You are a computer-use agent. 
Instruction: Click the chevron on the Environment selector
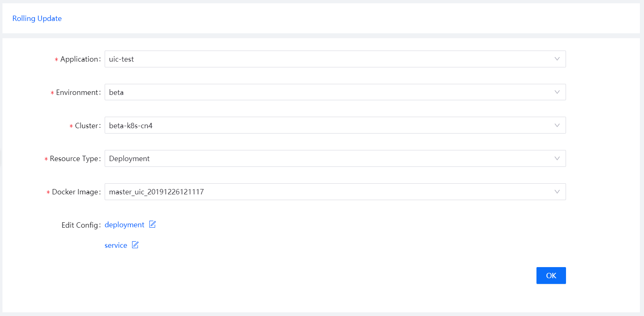tap(557, 92)
